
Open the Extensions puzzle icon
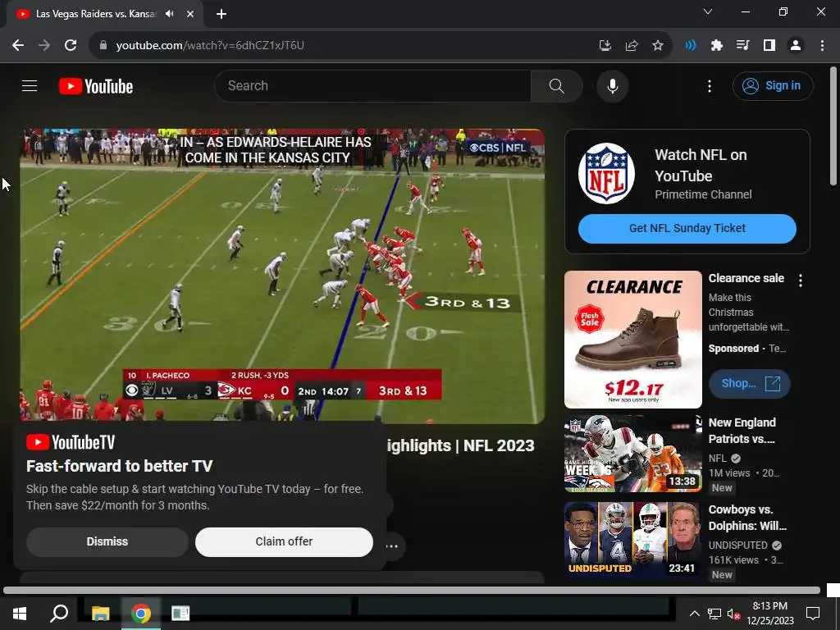pos(716,46)
